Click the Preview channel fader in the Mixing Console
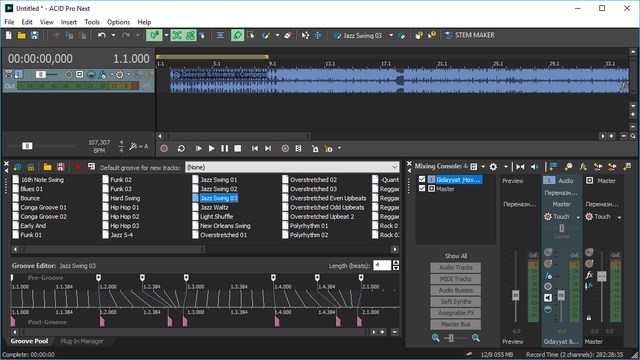The height and width of the screenshot is (360, 640). pos(516,295)
